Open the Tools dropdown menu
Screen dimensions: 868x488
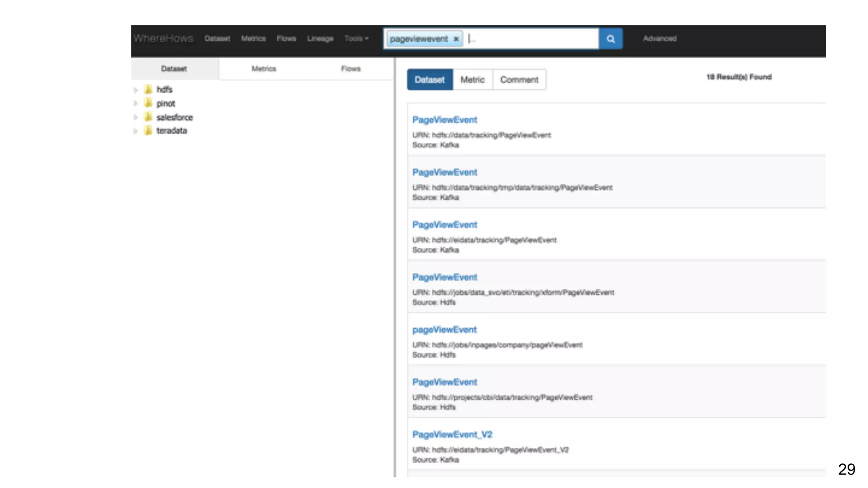[356, 39]
